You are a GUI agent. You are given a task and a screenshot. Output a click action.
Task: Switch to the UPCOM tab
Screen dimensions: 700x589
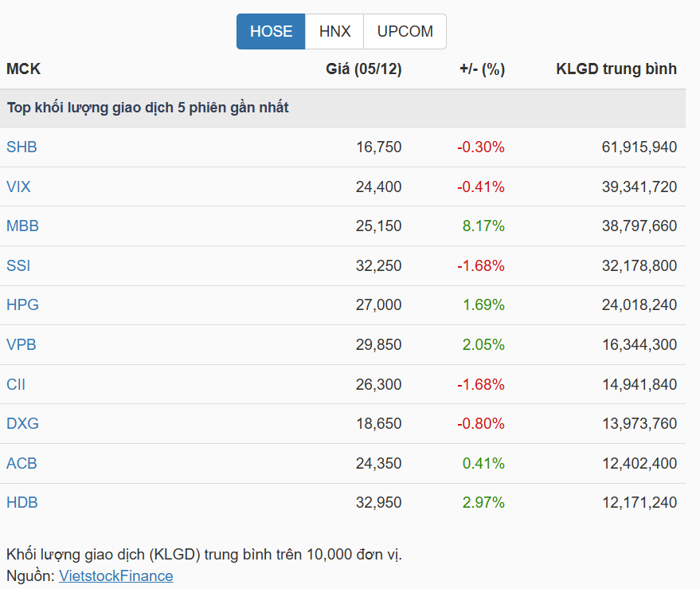pyautogui.click(x=405, y=31)
